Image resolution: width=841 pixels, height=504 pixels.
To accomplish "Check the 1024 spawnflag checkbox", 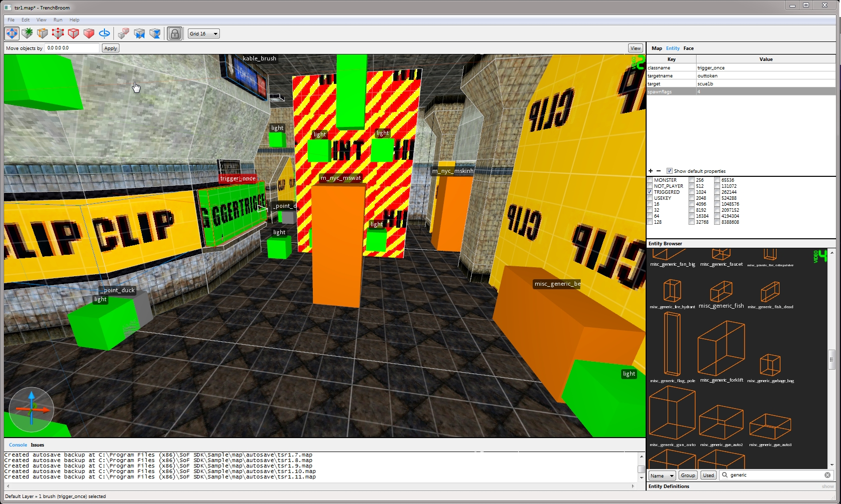I will 692,192.
